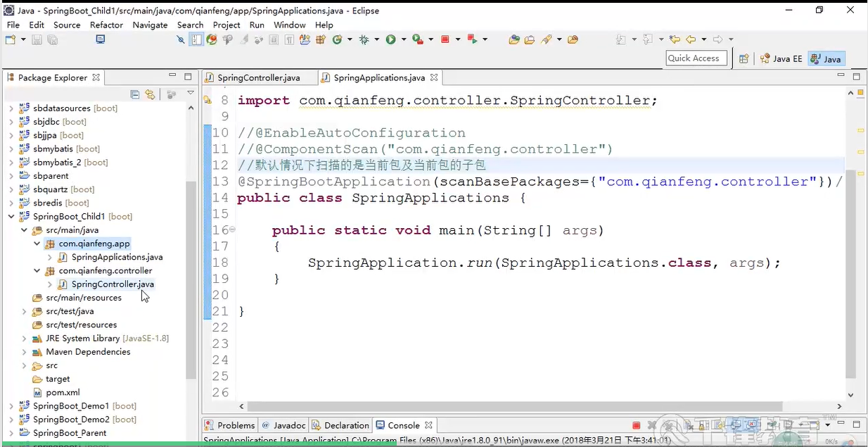The width and height of the screenshot is (868, 447).
Task: Click the editor vertical scrollbar
Action: point(850,273)
